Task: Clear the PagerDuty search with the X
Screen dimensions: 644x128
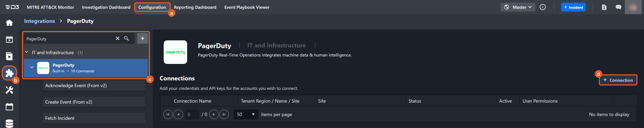Action: coord(118,38)
